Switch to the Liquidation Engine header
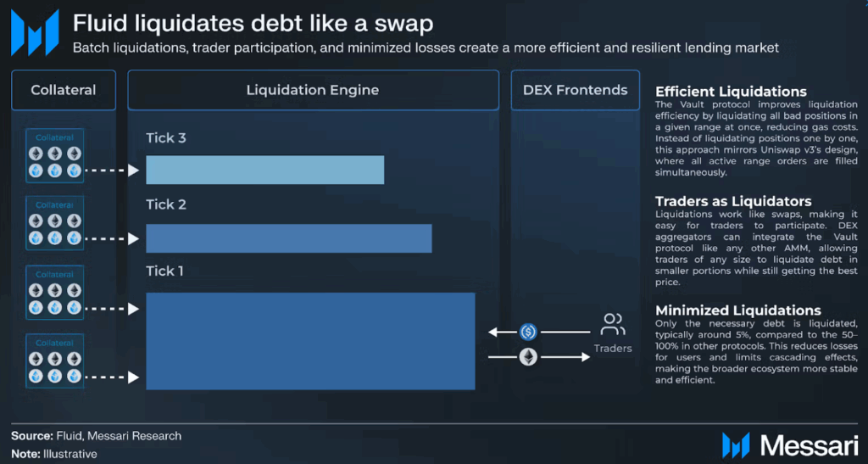This screenshot has height=464, width=868. pos(313,90)
